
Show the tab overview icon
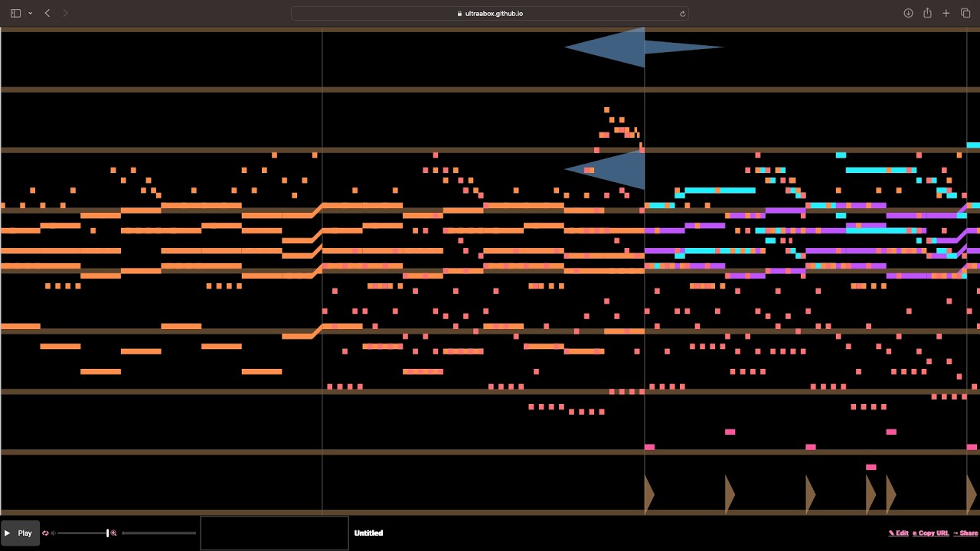pos(965,13)
